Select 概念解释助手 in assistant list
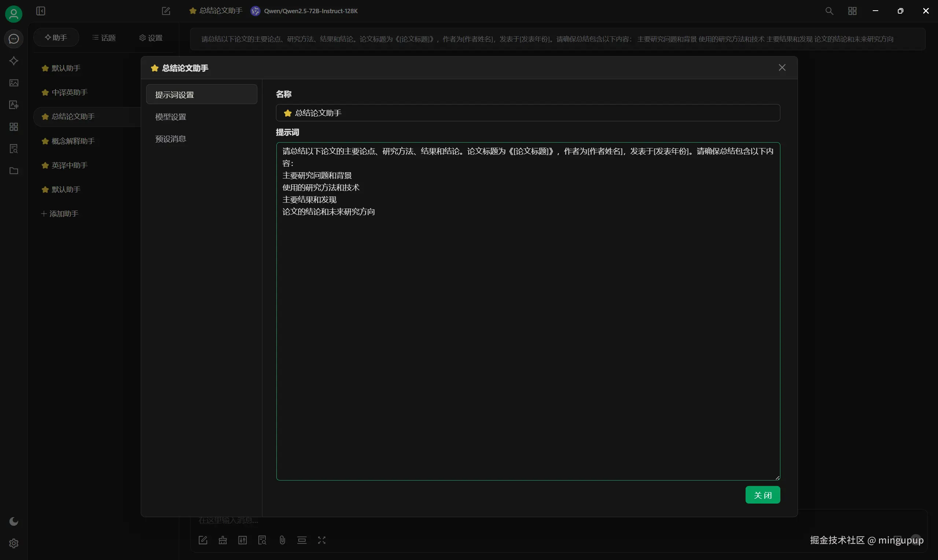The image size is (938, 560). (73, 141)
